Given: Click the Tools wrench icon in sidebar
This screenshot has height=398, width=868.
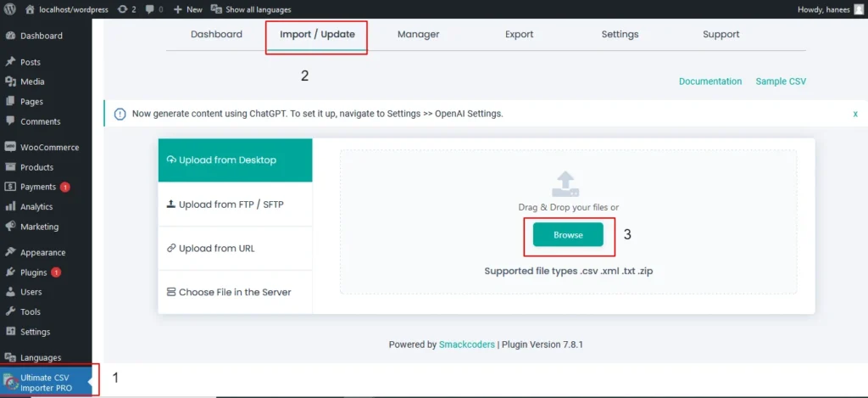Looking at the screenshot, I should [x=10, y=311].
